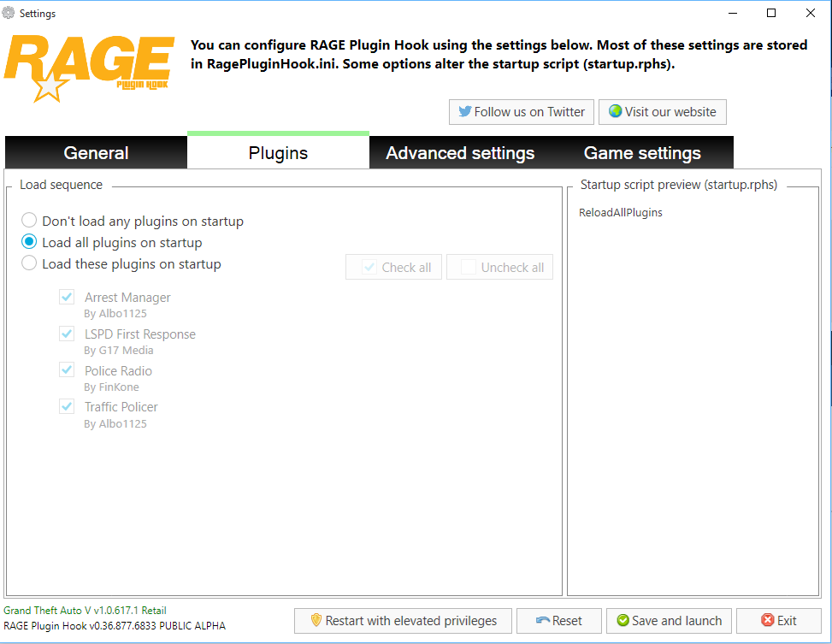832x644 pixels.
Task: Click the RAGE Plugin Hook logo
Action: [x=89, y=68]
